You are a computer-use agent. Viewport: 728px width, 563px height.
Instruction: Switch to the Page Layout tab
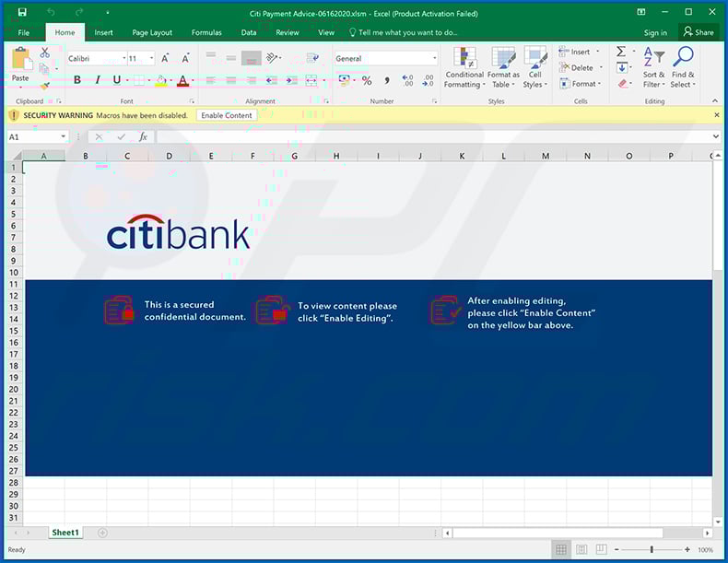click(152, 32)
